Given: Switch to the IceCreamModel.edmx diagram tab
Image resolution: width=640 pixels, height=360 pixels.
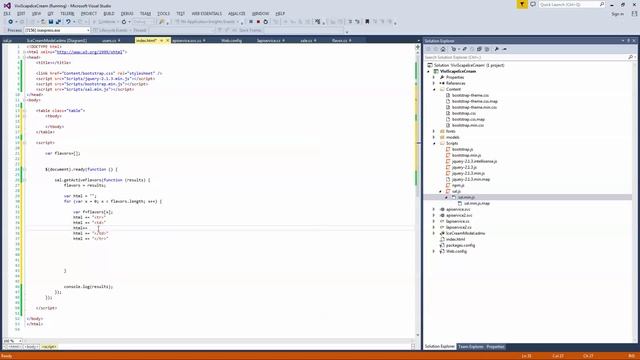Looking at the screenshot, I should tap(57, 40).
